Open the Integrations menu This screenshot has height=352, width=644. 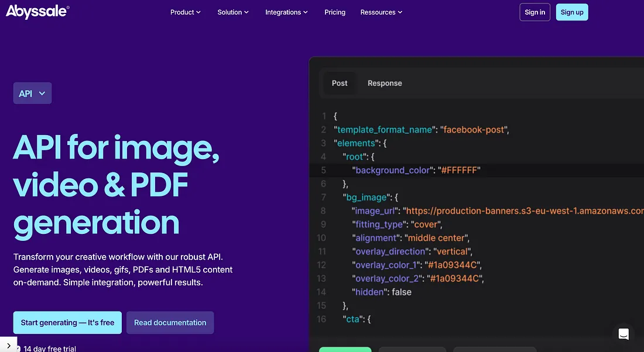coord(286,12)
